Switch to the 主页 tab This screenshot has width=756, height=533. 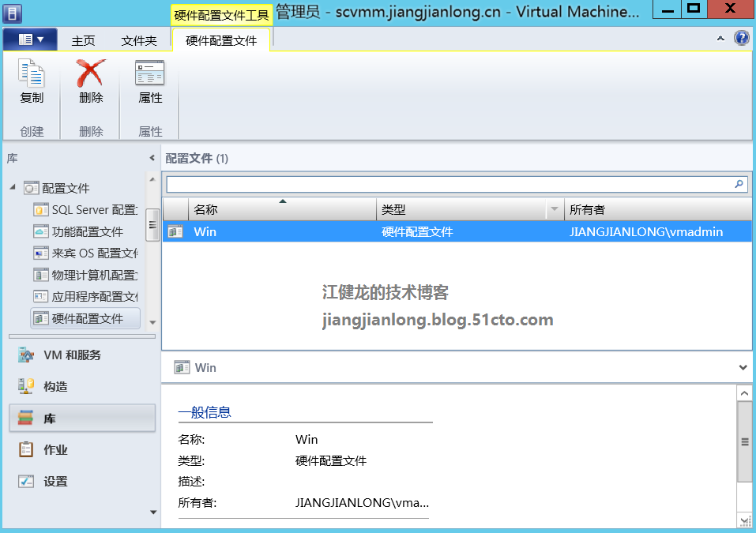[x=84, y=41]
